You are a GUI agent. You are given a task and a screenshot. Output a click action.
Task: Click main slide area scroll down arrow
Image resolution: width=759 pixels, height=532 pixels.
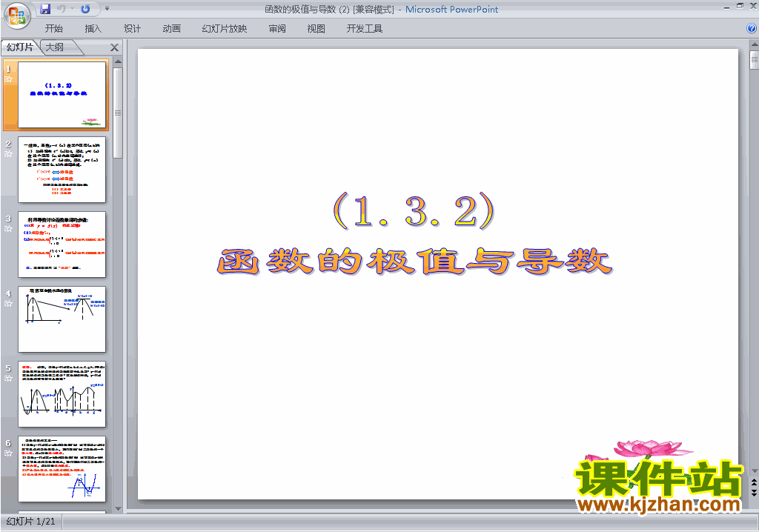754,471
